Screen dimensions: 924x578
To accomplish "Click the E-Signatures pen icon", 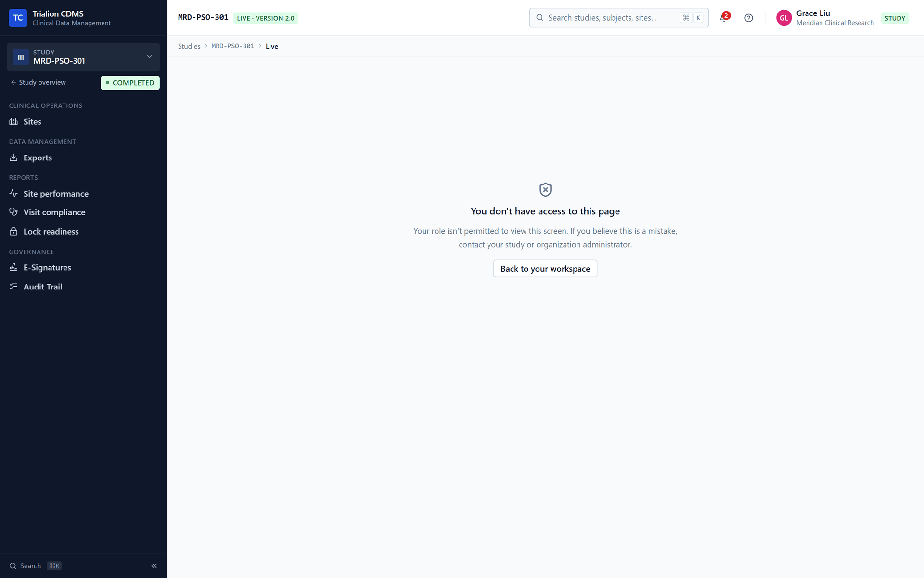I will 13,267.
